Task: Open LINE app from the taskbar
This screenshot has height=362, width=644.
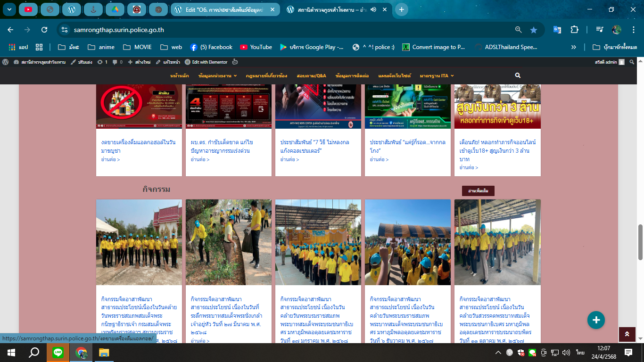Action: (x=58, y=352)
